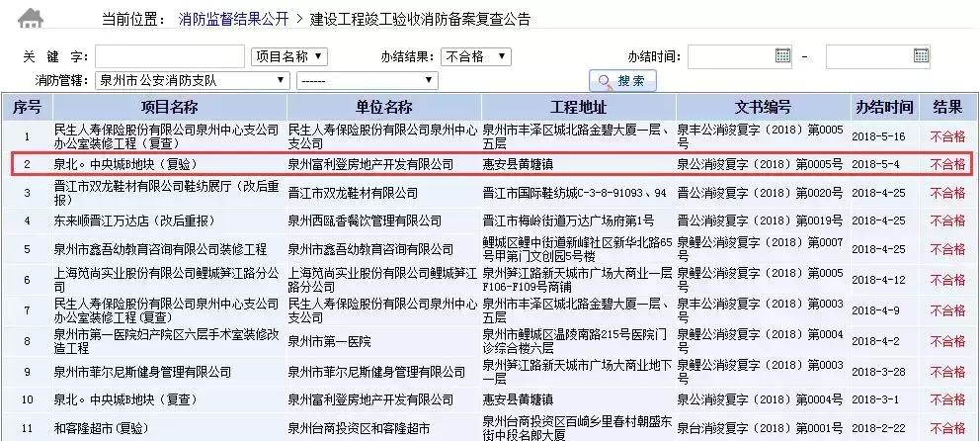The height and width of the screenshot is (441, 980).
Task: Expand the 项目名称 search-type dropdown
Action: pos(289,56)
